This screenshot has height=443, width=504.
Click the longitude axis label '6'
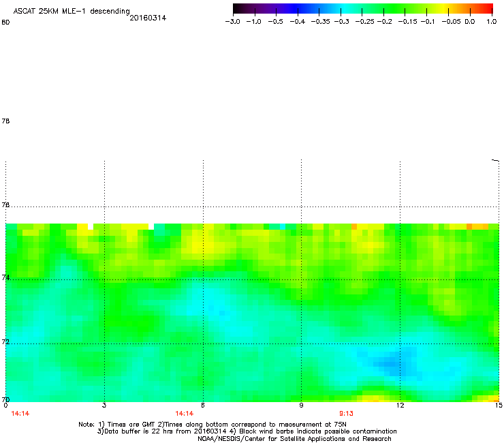(203, 406)
